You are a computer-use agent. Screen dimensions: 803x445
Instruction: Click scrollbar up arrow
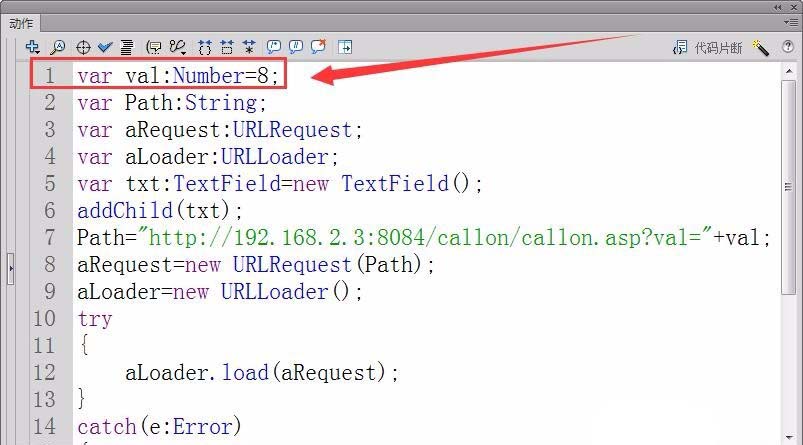tap(789, 71)
